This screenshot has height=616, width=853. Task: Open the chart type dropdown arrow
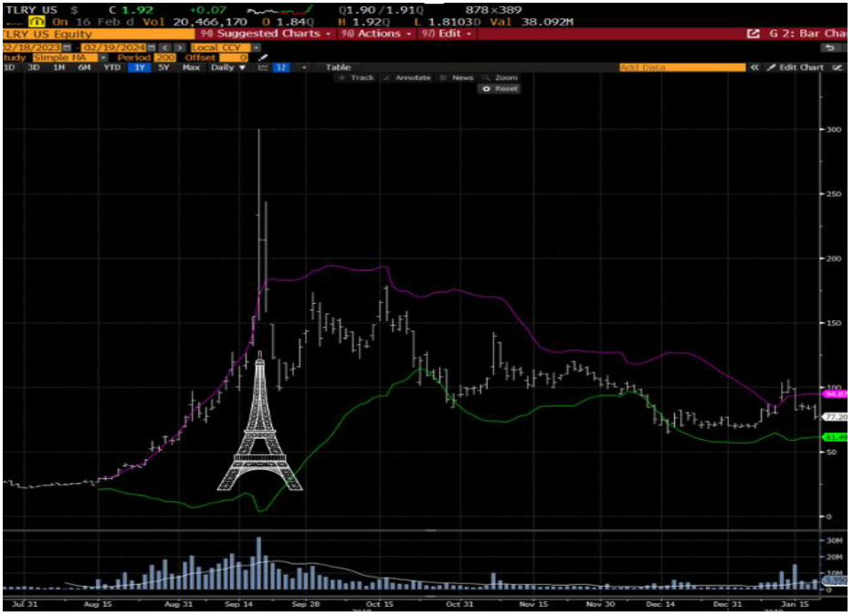(303, 68)
